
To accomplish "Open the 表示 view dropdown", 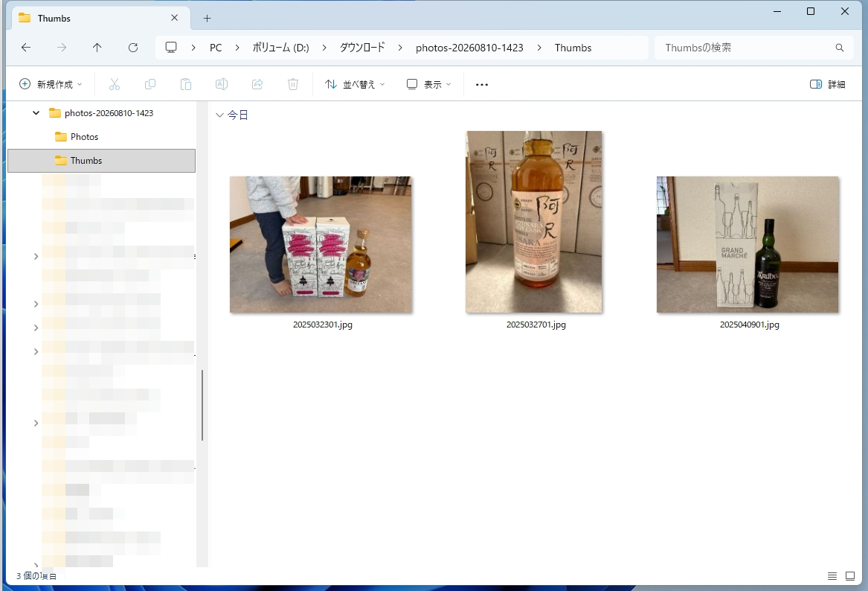I will 429,84.
